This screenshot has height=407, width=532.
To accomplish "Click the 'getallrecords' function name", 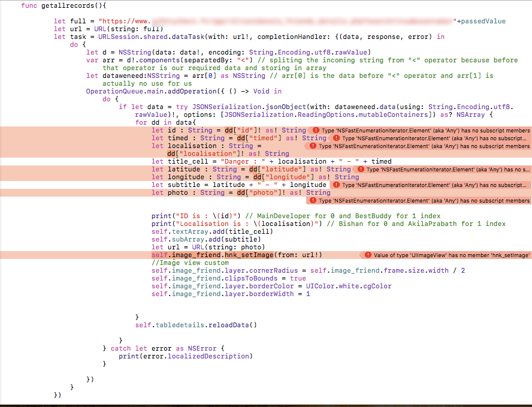I will tap(68, 5).
